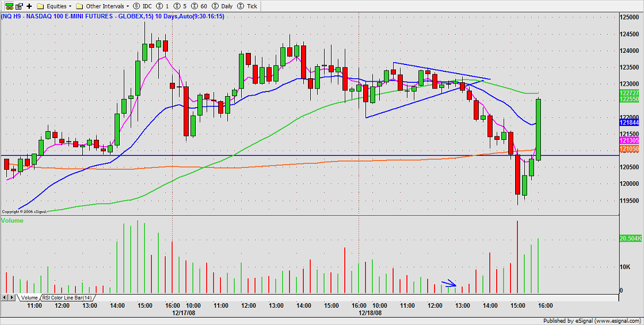Click the 10K volume axis value
The height and width of the screenshot is (325, 644).
pos(624,267)
